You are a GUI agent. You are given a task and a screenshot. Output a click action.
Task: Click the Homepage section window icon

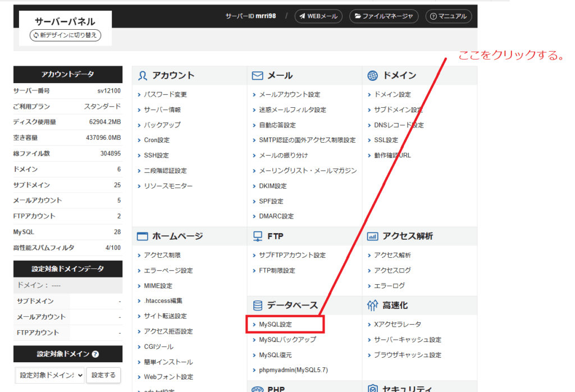coord(143,236)
